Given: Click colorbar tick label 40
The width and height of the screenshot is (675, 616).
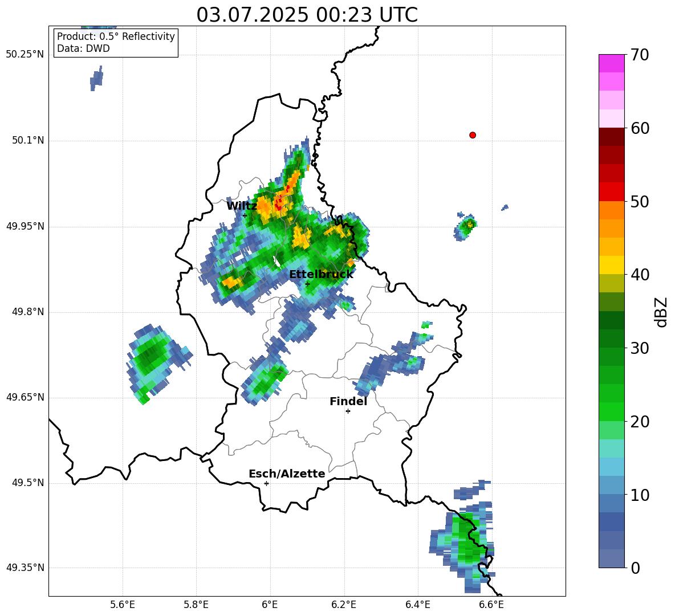Looking at the screenshot, I should click(x=640, y=275).
